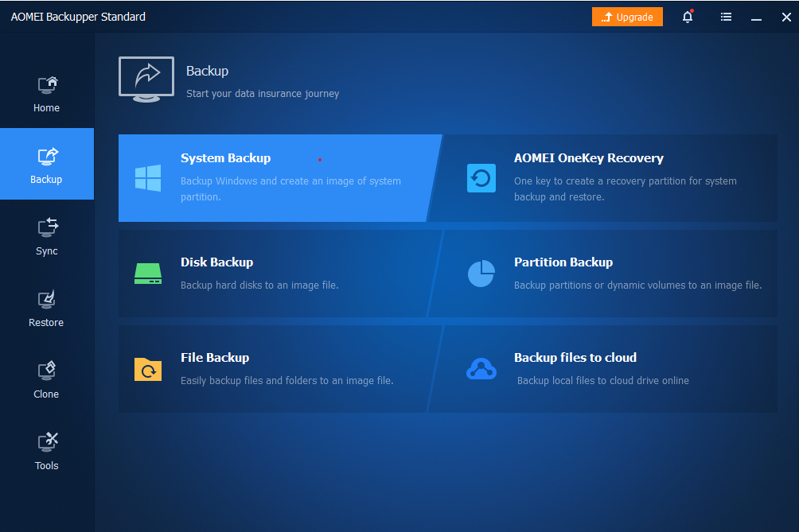Screen dimensions: 799x532
Task: Click the AOMEI OneKey Recovery icon
Action: (481, 178)
